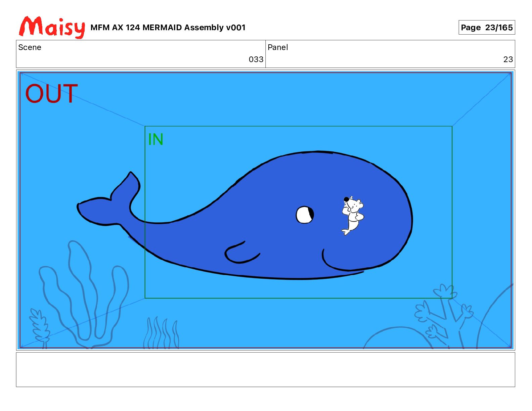Image resolution: width=532 pixels, height=411 pixels.
Task: Click the 'Scene' label
Action: pos(30,47)
